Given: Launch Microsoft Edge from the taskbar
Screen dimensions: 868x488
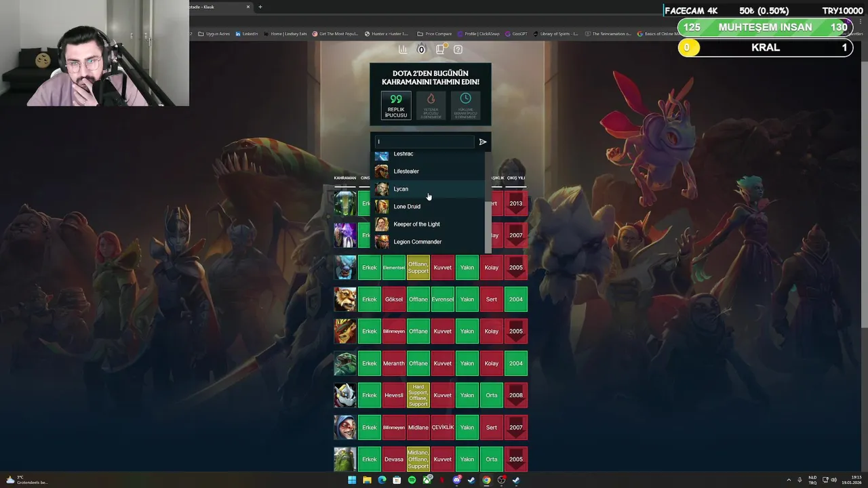Looking at the screenshot, I should pyautogui.click(x=382, y=480).
